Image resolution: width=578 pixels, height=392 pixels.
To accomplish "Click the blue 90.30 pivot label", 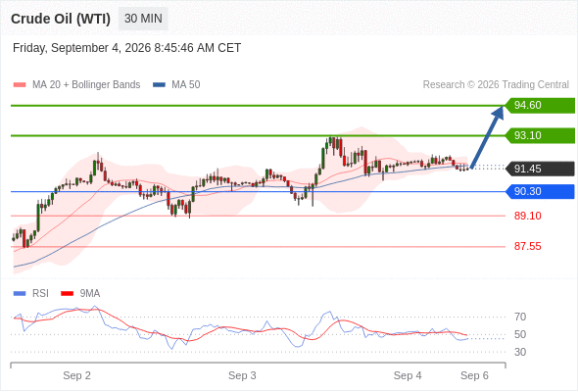I will click(x=540, y=192).
